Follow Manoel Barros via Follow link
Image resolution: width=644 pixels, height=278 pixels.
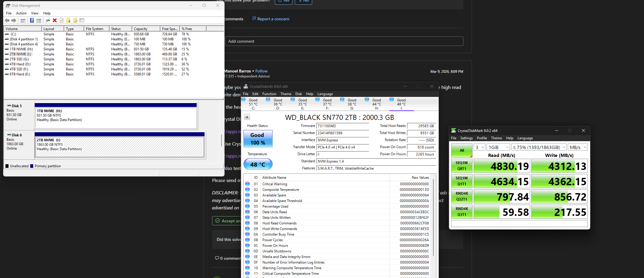tap(261, 71)
